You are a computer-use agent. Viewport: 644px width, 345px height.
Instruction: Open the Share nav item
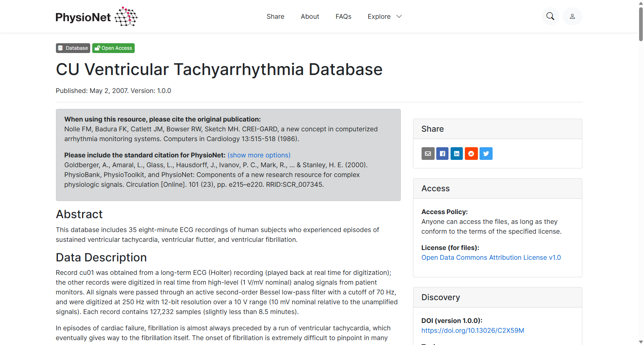click(x=275, y=16)
